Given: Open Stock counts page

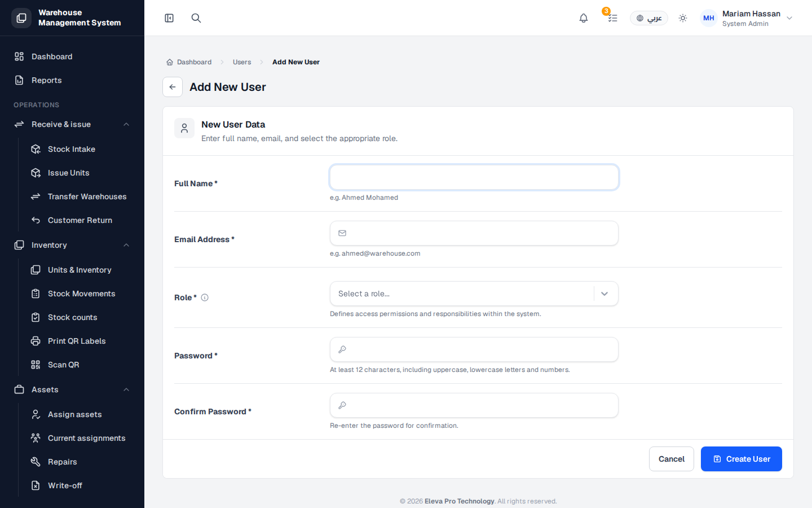Looking at the screenshot, I should coord(81,317).
